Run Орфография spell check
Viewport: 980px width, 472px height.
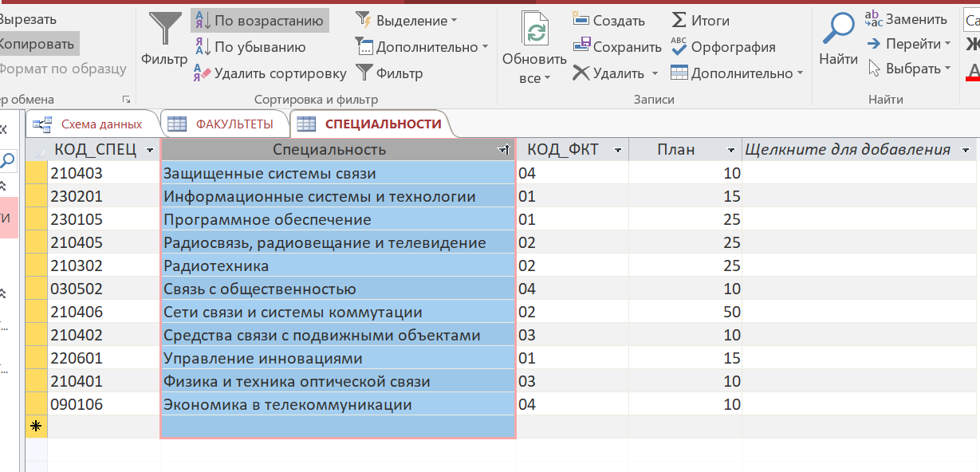coord(722,47)
